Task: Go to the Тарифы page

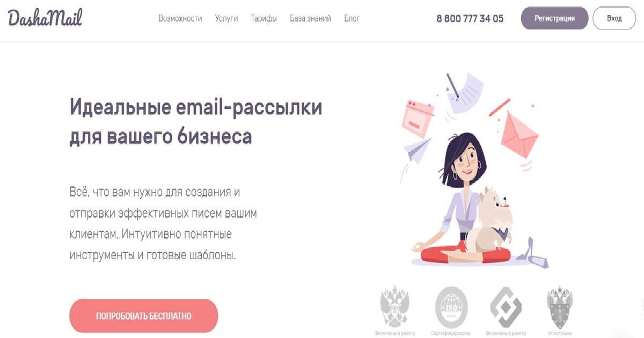Action: [x=264, y=18]
